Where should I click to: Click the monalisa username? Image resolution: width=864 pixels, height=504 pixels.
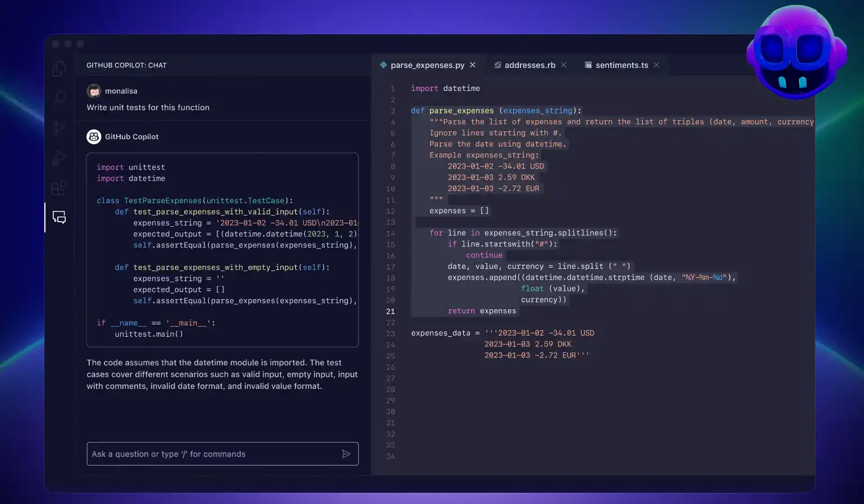pyautogui.click(x=121, y=91)
